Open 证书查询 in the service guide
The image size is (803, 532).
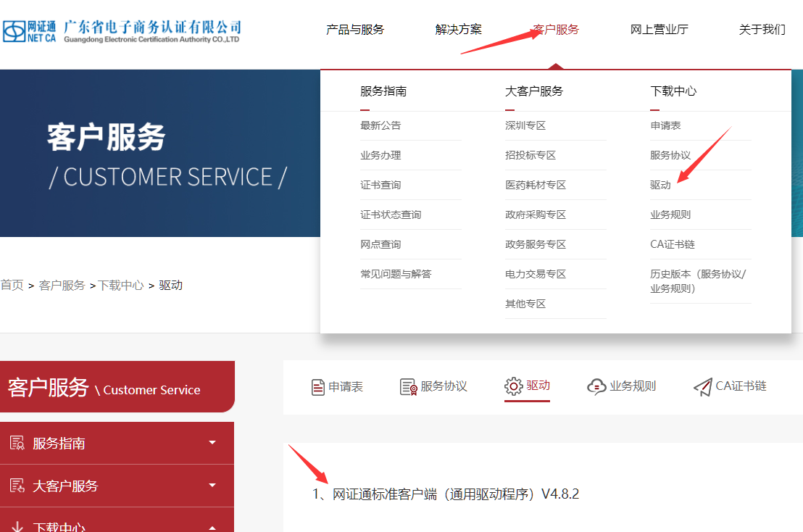(380, 185)
